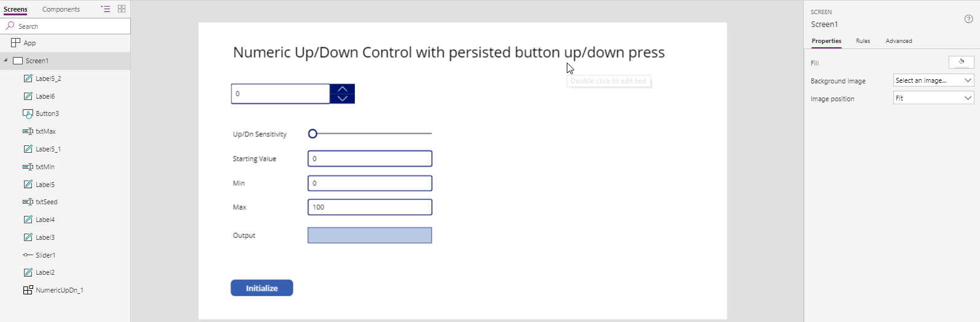
Task: Collapse the Screen1 tree node
Action: pyautogui.click(x=6, y=61)
